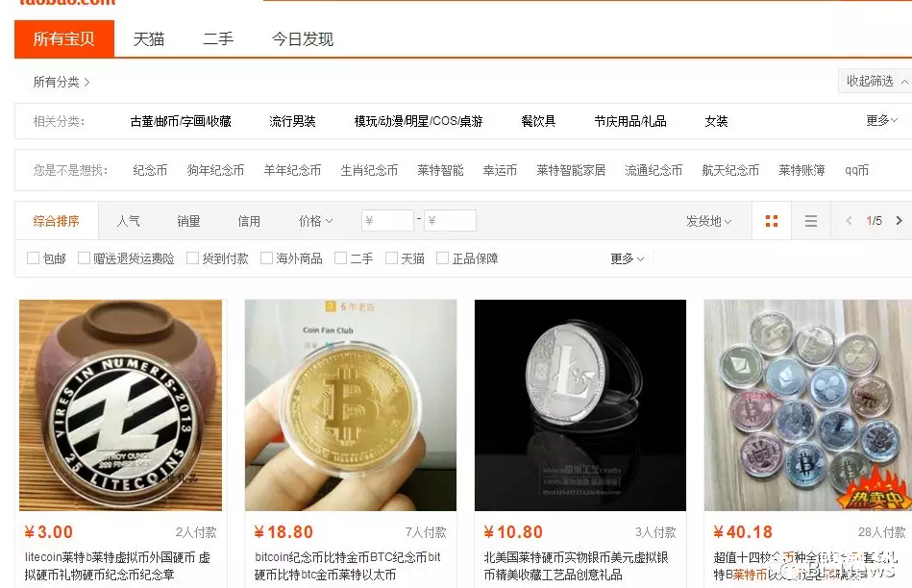Check the 正品保障 filter box
The height and width of the screenshot is (588, 912).
pos(443,257)
